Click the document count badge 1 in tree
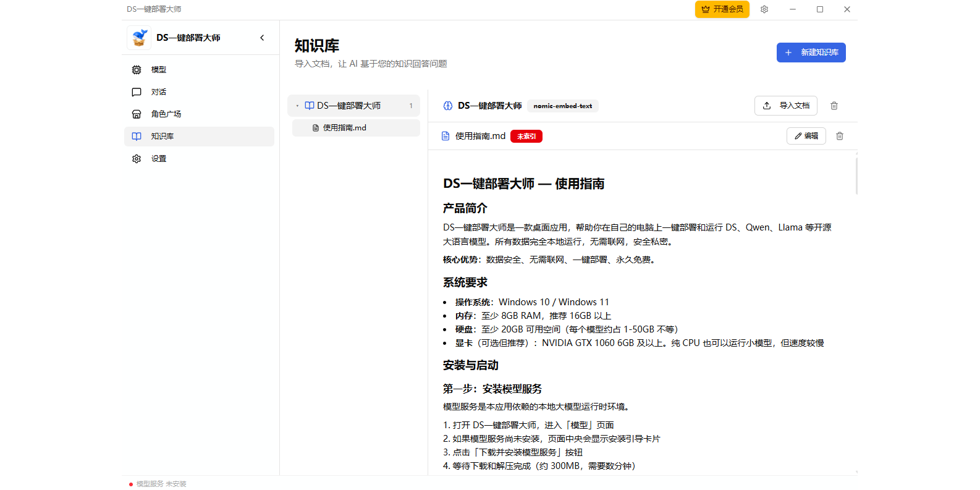The height and width of the screenshot is (490, 980). pyautogui.click(x=411, y=106)
